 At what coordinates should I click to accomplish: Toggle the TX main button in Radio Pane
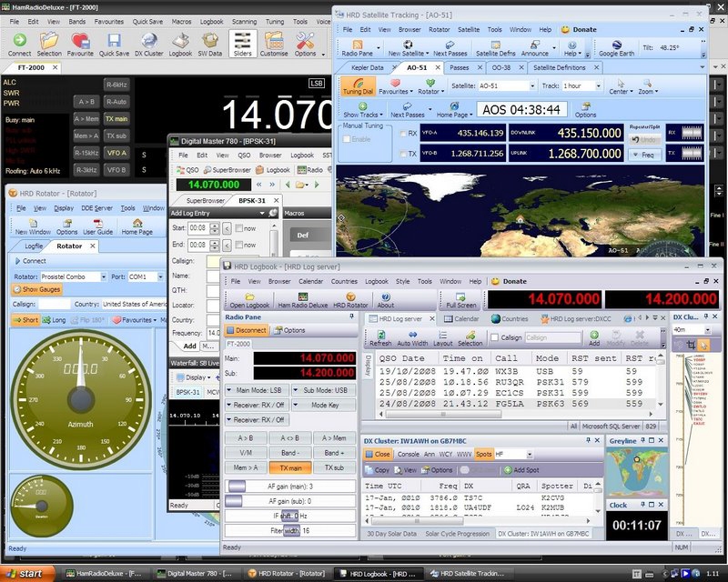click(x=290, y=467)
